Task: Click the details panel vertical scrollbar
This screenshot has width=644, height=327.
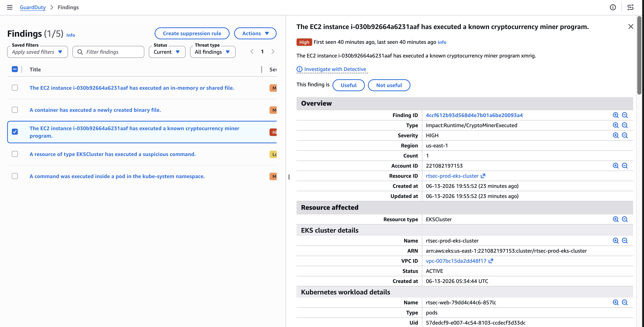Action: click(639, 55)
